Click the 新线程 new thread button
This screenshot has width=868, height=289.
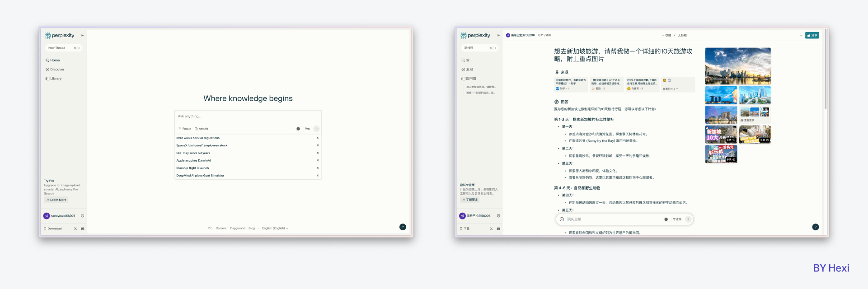coord(480,48)
